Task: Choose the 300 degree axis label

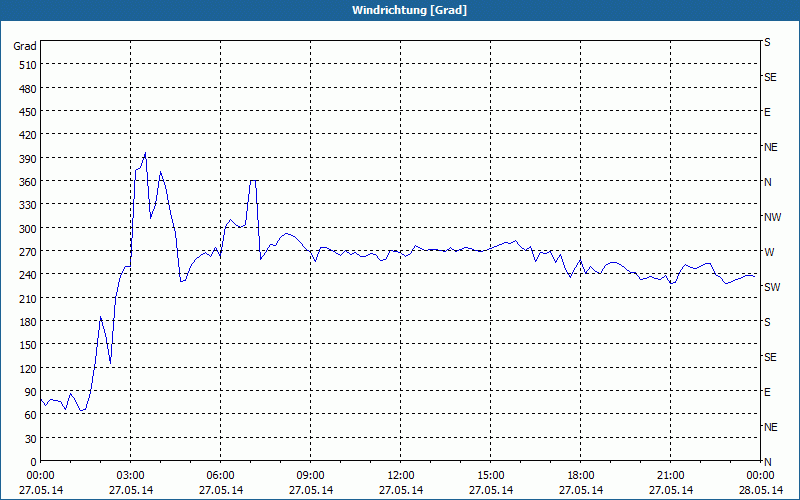Action: coord(28,228)
